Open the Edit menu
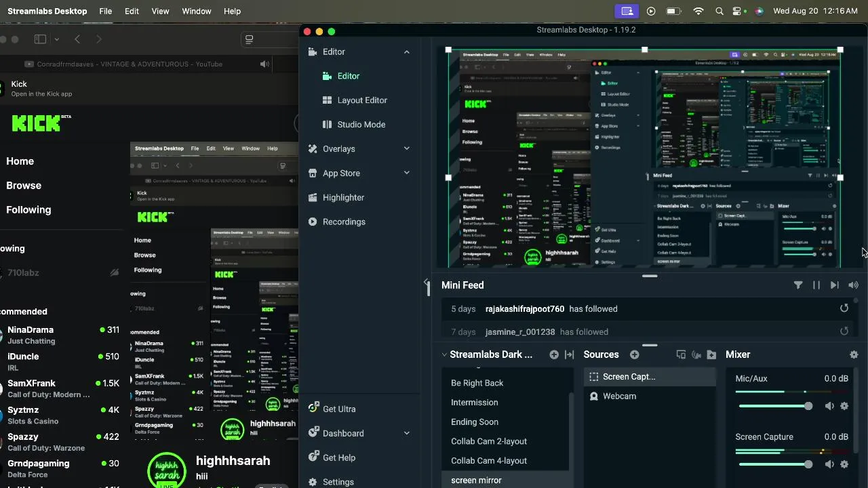Screen dimensions: 868x488 coord(132,11)
